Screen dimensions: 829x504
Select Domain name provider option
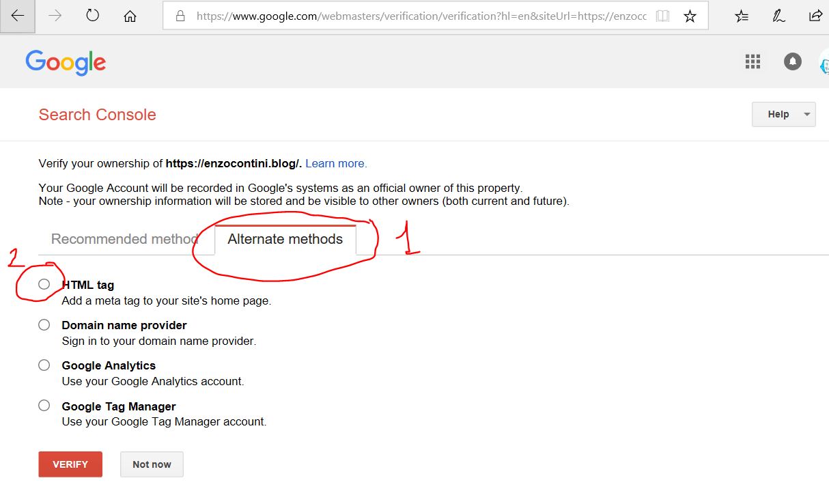click(44, 325)
